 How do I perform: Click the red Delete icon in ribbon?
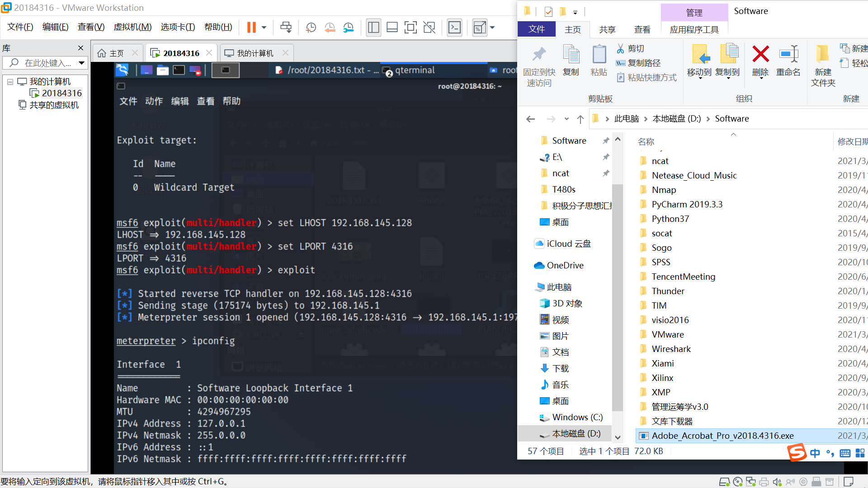[760, 55]
